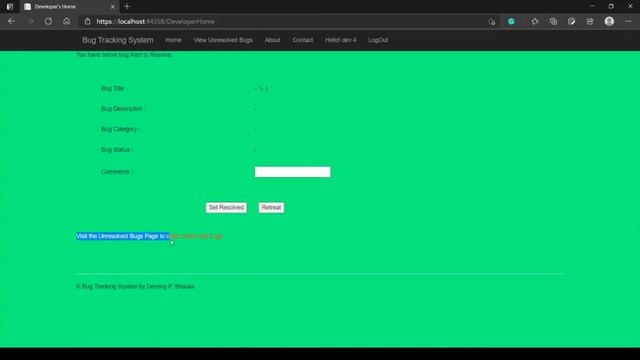640x360 pixels.
Task: Click the Bug Category label
Action: coord(120,129)
